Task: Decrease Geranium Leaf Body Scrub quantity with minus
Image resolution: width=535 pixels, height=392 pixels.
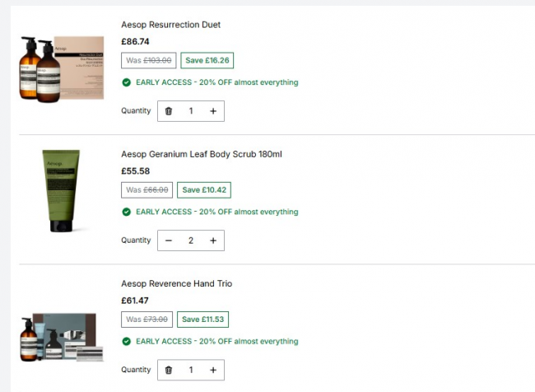Action: click(x=169, y=240)
